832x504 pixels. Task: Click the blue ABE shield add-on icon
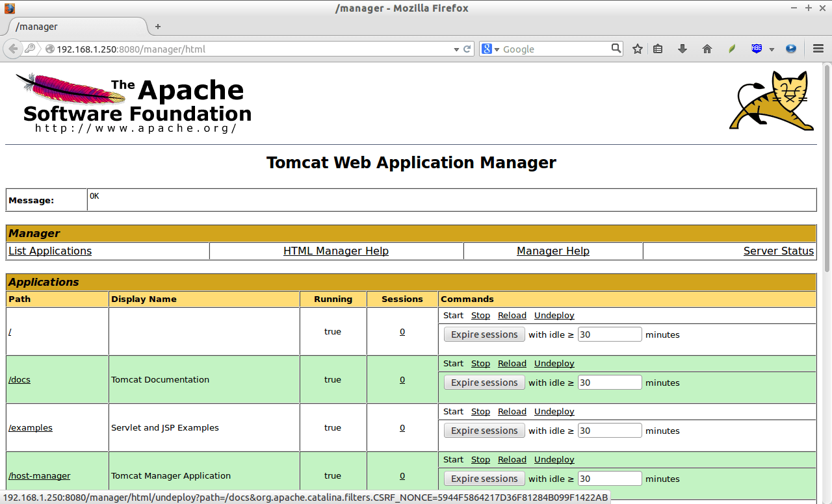tap(755, 49)
